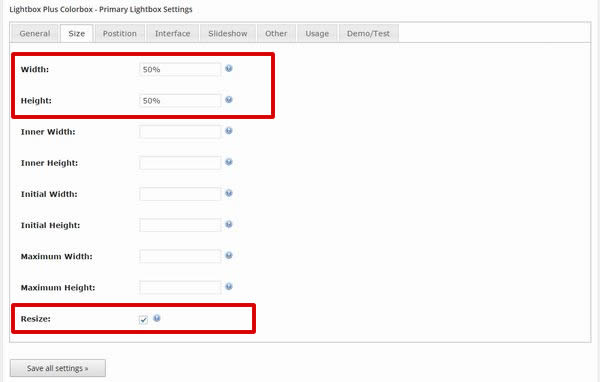Click the Resize: label text
This screenshot has height=382, width=600.
click(36, 319)
